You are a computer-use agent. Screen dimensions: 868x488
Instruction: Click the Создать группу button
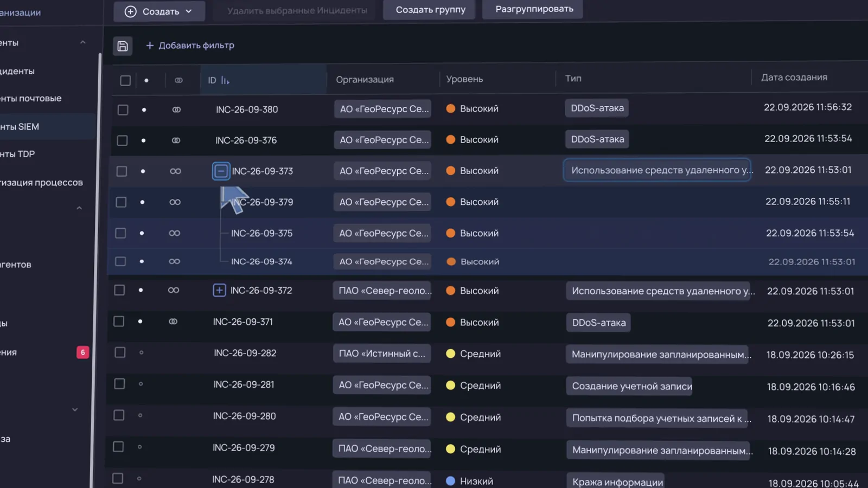[x=430, y=10]
